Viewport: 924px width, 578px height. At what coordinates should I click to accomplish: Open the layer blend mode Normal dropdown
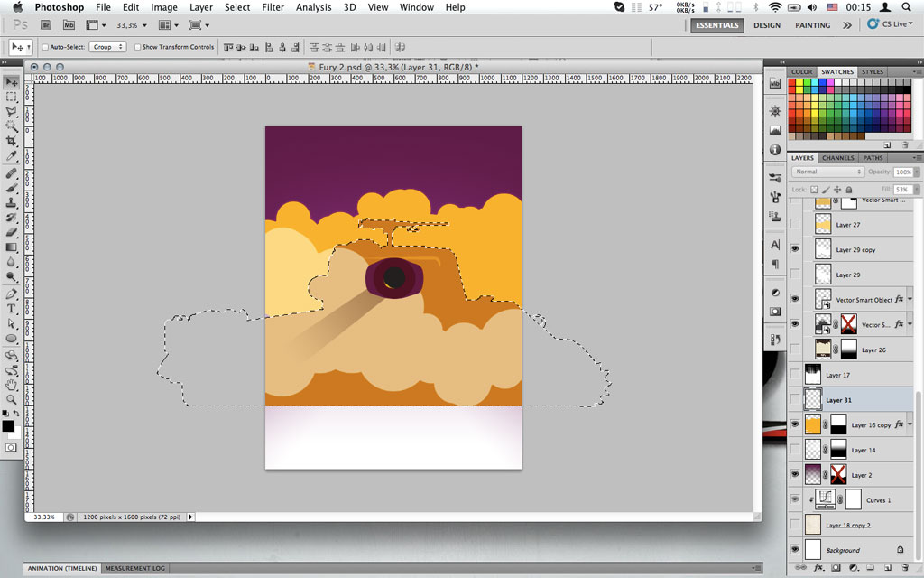click(x=827, y=172)
